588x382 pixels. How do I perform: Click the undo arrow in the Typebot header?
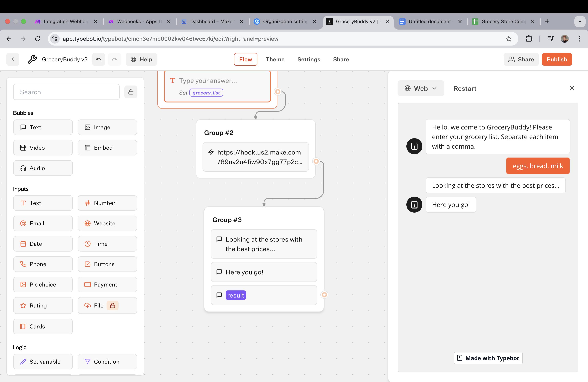tap(98, 59)
